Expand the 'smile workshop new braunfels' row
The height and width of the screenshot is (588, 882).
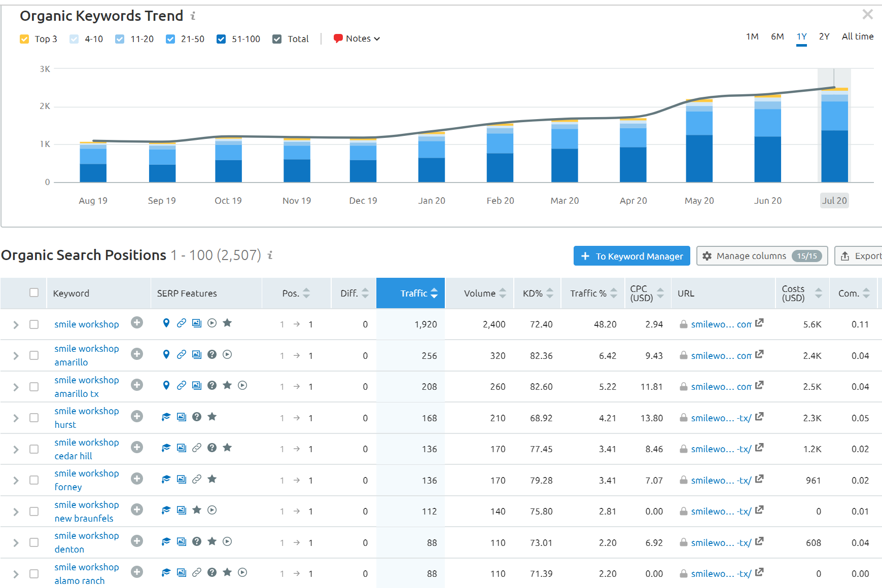tap(16, 511)
